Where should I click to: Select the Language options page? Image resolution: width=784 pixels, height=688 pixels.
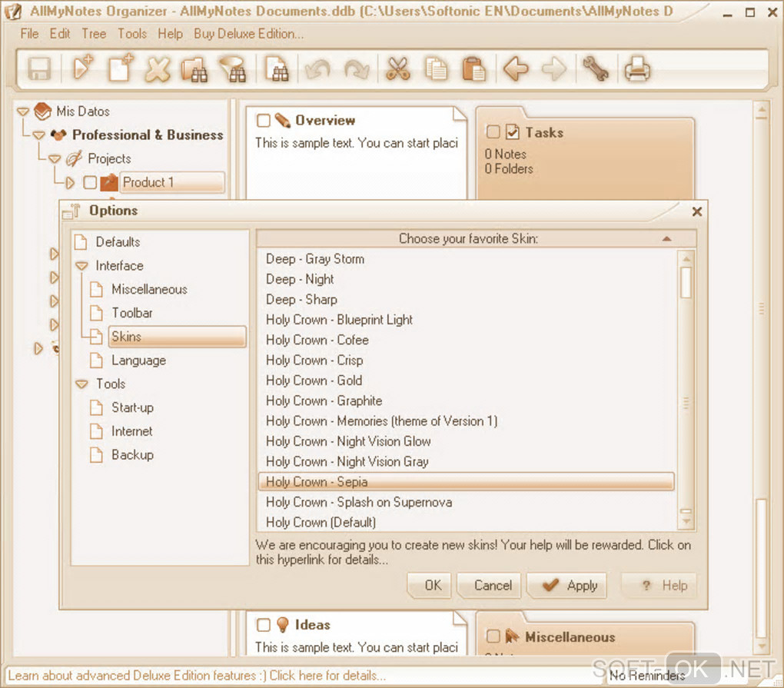pos(138,361)
